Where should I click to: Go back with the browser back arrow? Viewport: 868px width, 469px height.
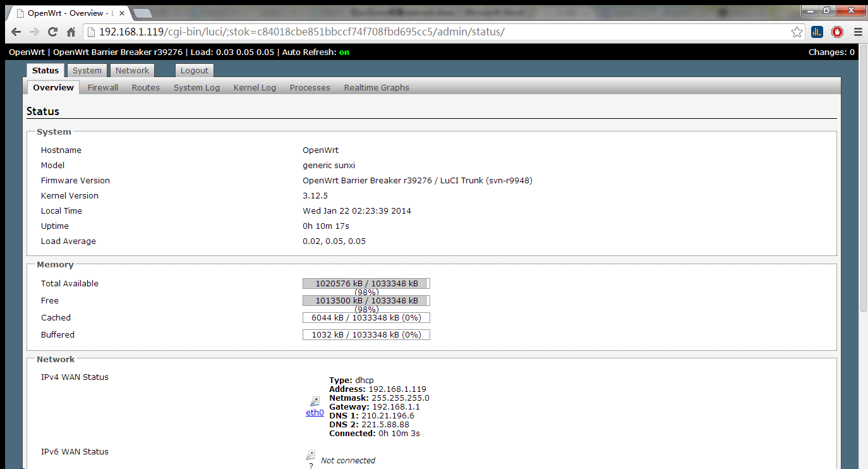pos(16,32)
